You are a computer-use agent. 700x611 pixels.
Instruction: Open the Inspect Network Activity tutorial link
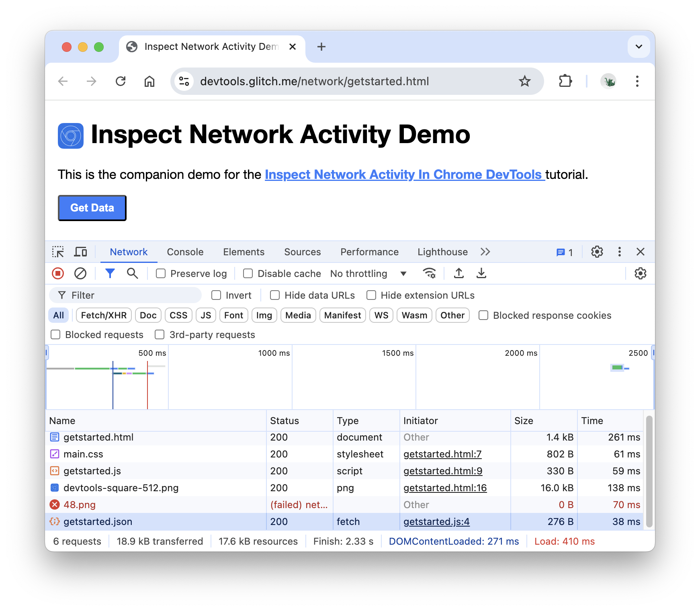pyautogui.click(x=404, y=174)
